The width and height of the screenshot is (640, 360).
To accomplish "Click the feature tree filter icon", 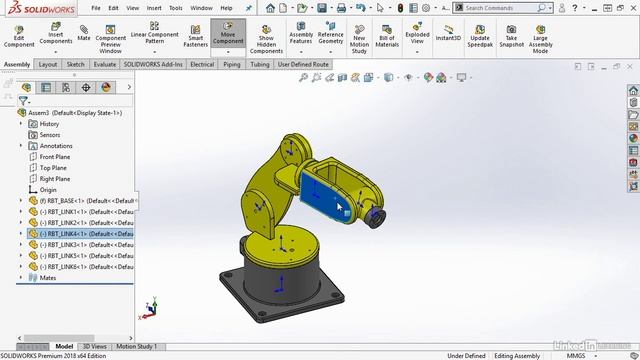I will pos(23,100).
